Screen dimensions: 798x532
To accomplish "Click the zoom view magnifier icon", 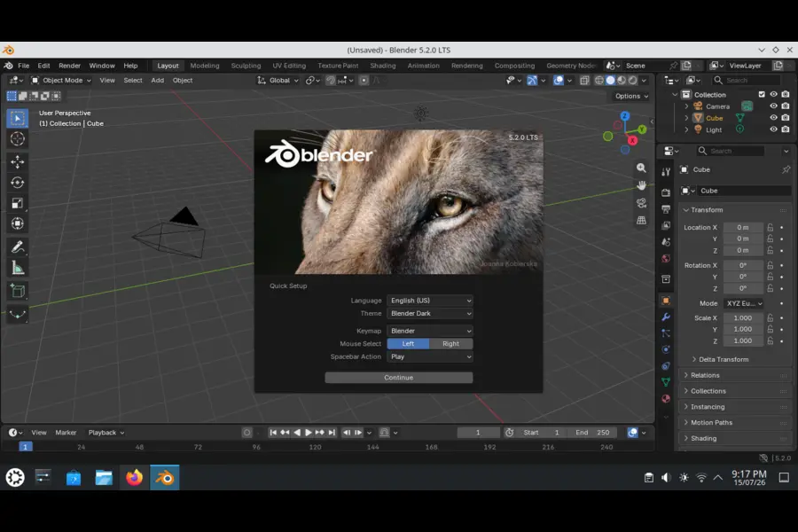I will (641, 168).
